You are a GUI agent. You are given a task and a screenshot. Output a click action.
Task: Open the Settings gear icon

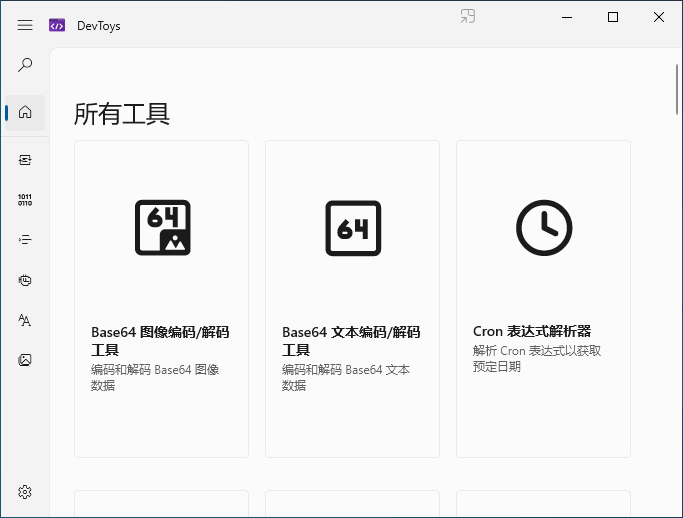25,492
